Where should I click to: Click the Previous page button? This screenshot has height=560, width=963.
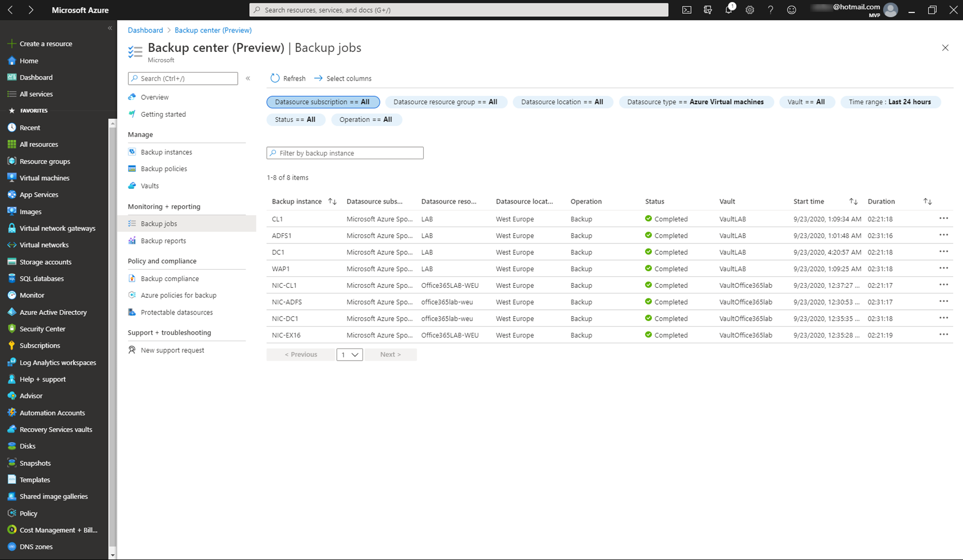tap(301, 355)
